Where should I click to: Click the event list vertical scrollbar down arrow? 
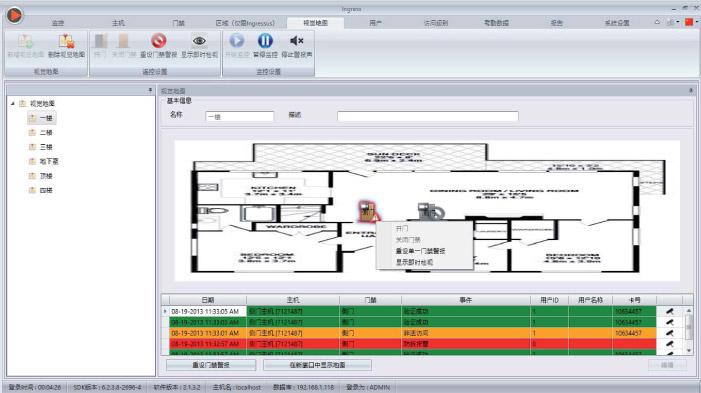click(689, 350)
